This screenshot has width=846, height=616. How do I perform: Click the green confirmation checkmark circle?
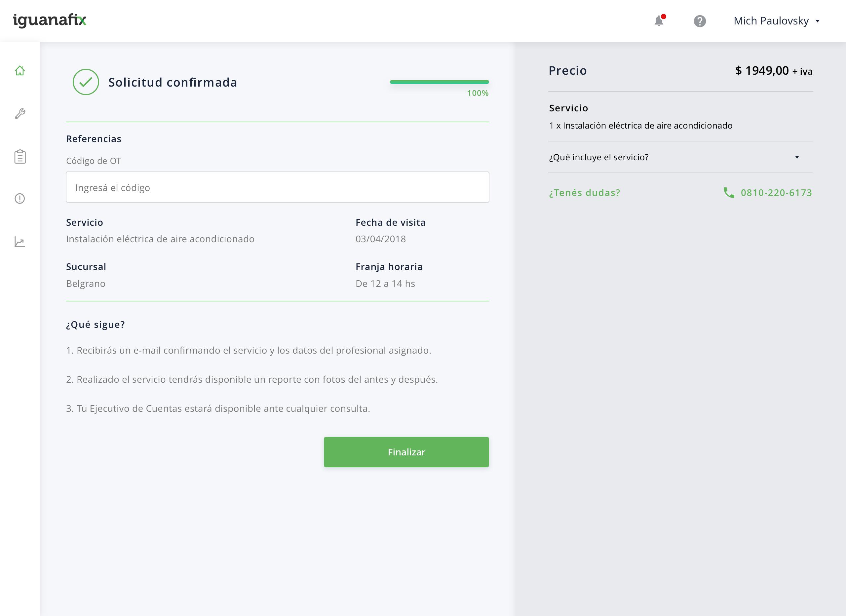click(x=86, y=82)
